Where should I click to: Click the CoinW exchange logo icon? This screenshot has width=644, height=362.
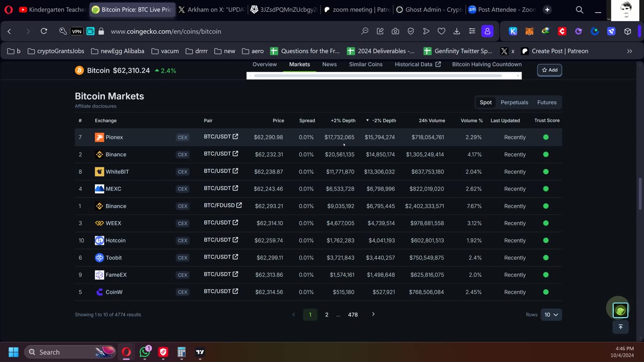pos(100,292)
